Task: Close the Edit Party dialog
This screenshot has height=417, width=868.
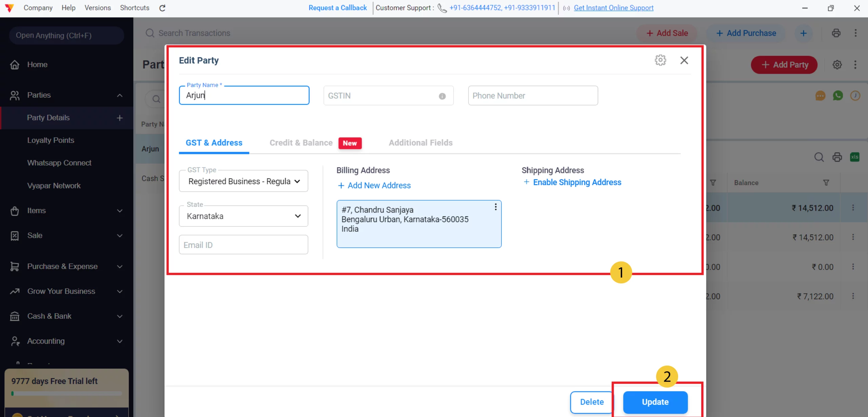Action: tap(684, 60)
